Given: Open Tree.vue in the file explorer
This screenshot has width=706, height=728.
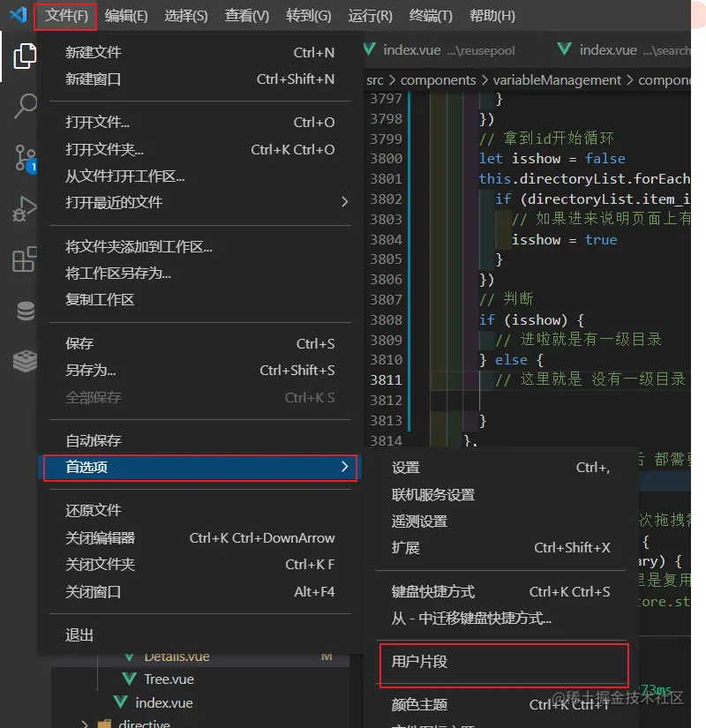Looking at the screenshot, I should tap(169, 679).
